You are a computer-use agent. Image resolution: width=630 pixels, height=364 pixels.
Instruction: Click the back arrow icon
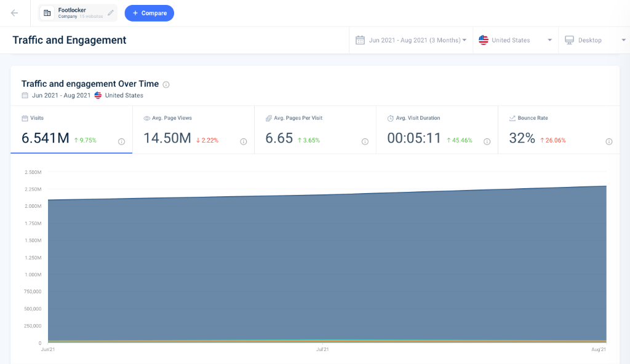[x=15, y=14]
